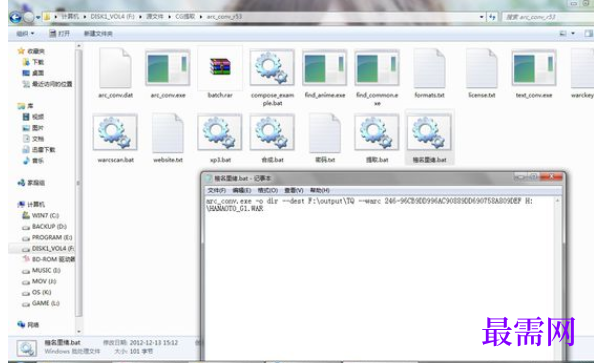Select the arc_conv.exe program icon
This screenshot has height=363, width=594.
[x=168, y=68]
